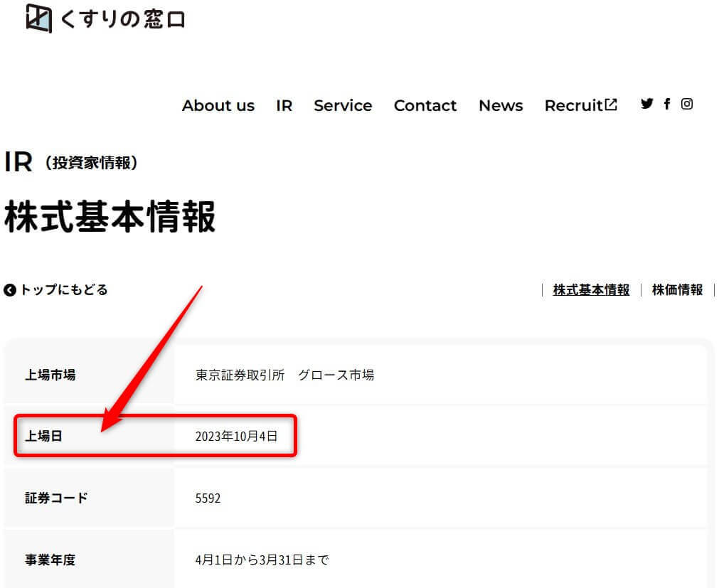Select News in the top navigation
Screen dimensions: 719x588
(501, 106)
